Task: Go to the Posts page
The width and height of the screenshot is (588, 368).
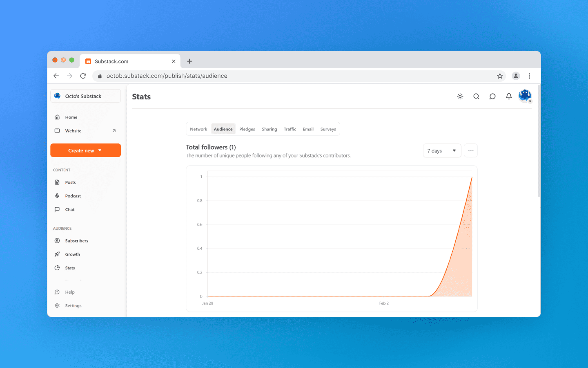Action: click(x=70, y=182)
